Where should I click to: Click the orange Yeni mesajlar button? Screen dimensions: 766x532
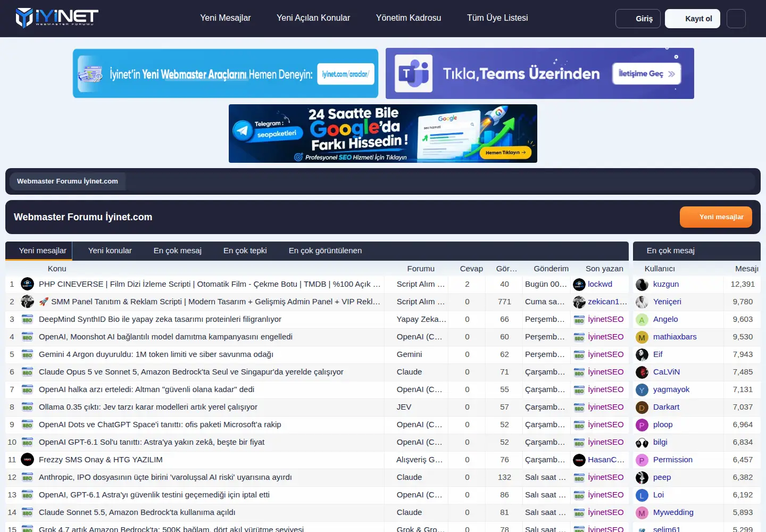point(716,217)
